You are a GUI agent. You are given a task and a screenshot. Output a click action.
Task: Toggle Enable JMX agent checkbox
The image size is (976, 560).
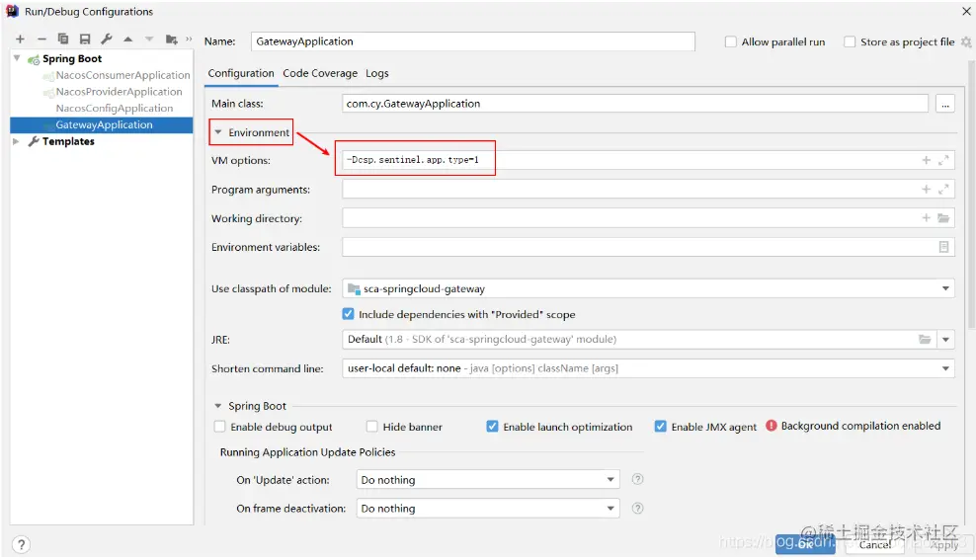coord(661,427)
